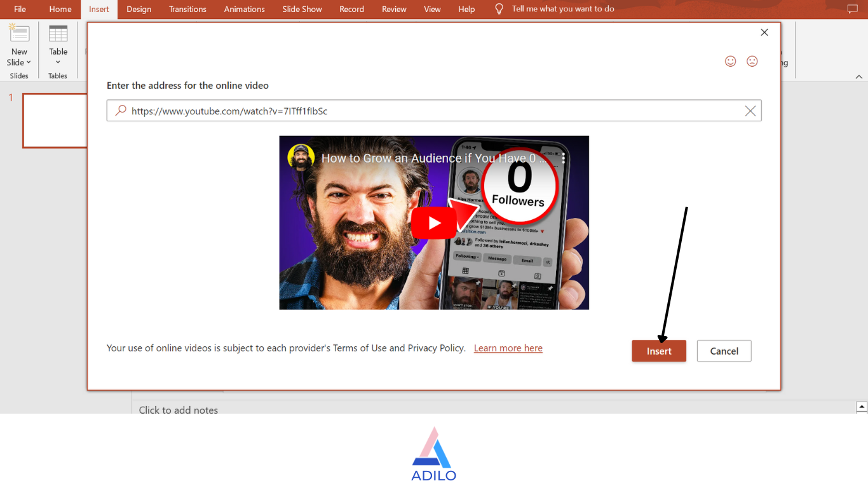Open the File tab
This screenshot has width=868, height=488.
(x=20, y=9)
